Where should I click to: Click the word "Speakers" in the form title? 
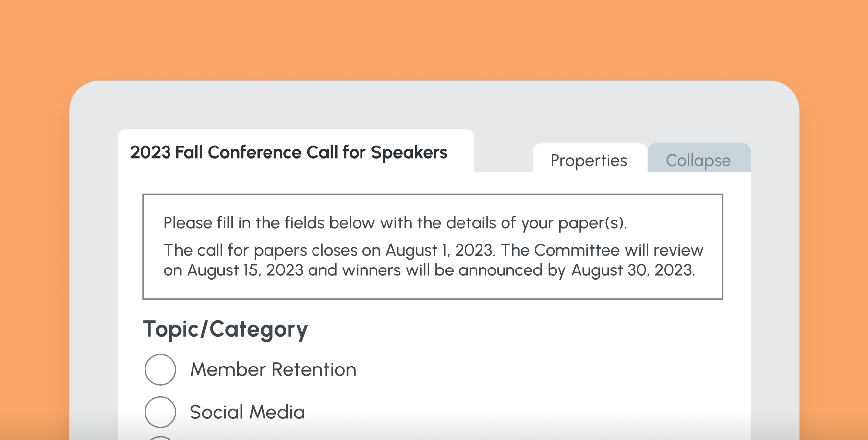tap(409, 152)
